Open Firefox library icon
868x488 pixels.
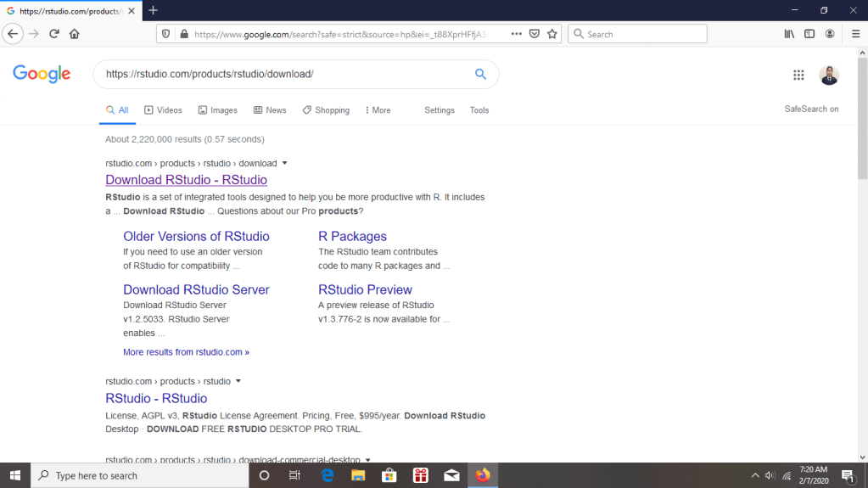pos(789,34)
